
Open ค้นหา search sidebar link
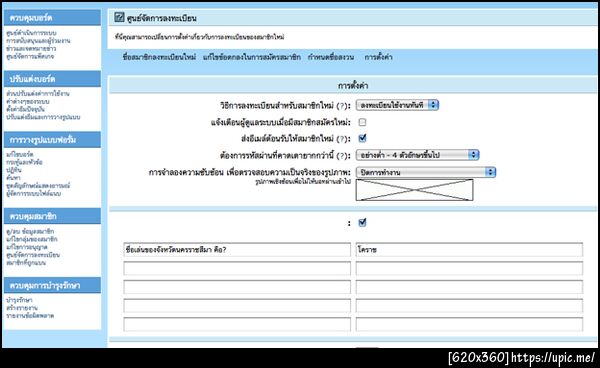13,178
